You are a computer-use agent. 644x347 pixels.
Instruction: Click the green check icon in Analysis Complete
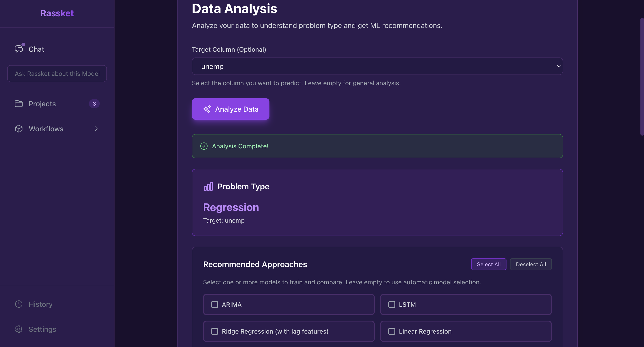tap(204, 146)
